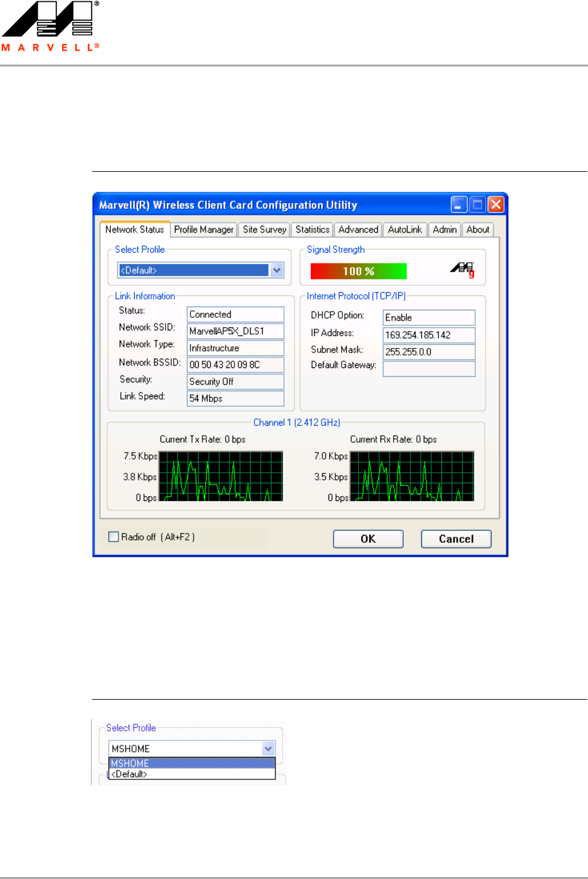
Task: Expand the <Default> profile dropdown arrow
Action: 276,270
